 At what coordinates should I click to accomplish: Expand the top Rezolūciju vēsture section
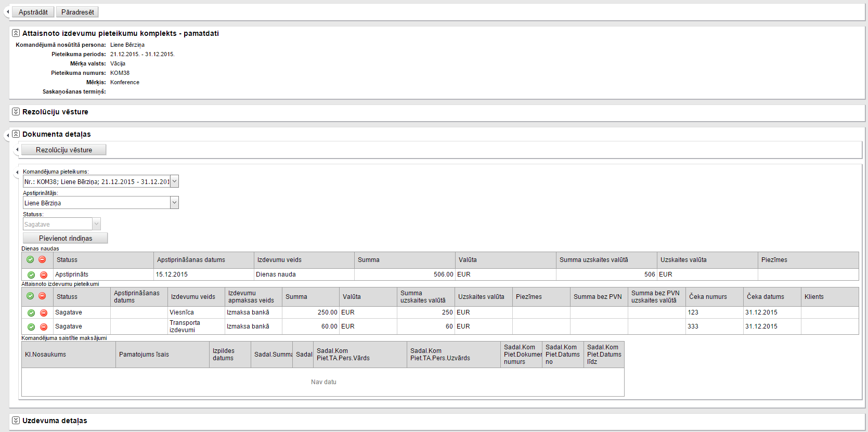pyautogui.click(x=16, y=112)
